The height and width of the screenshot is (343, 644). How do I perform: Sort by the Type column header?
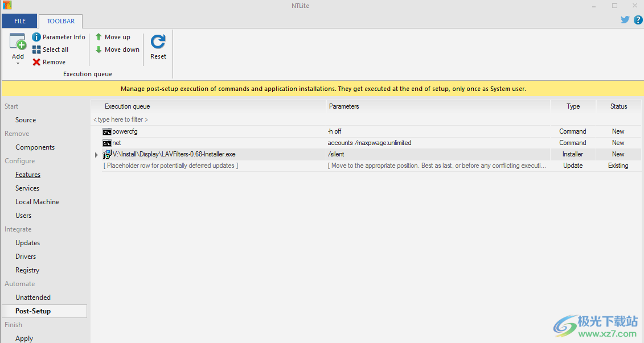[573, 106]
